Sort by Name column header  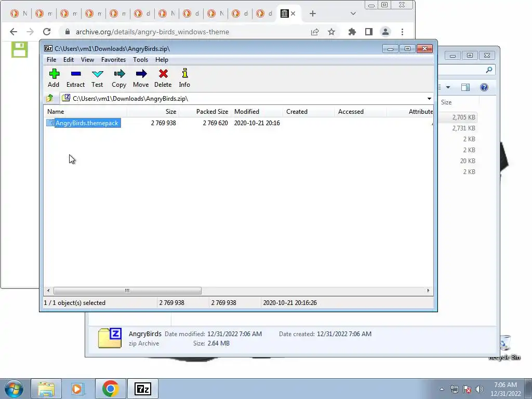pyautogui.click(x=85, y=112)
